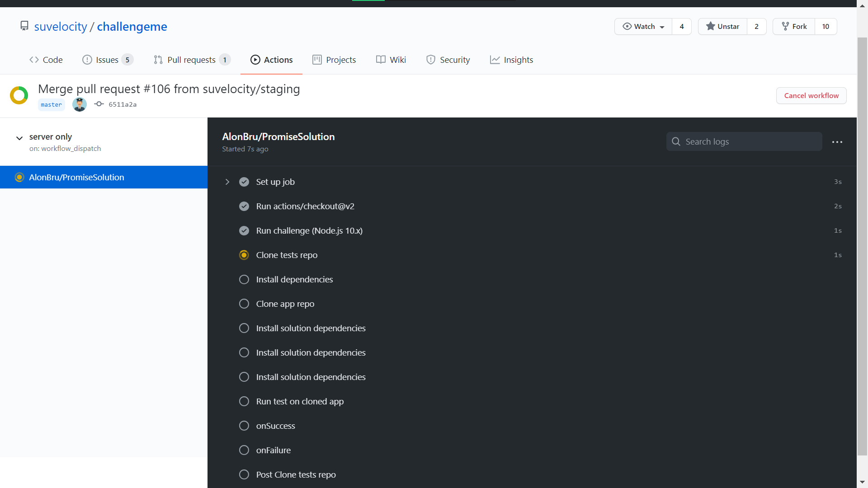868x488 pixels.
Task: Open the Fork button
Action: point(794,26)
